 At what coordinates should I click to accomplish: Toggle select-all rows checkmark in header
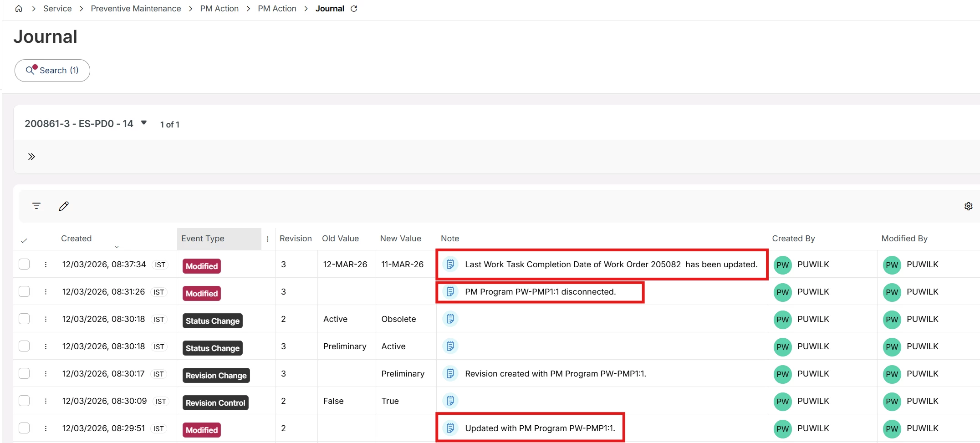(x=24, y=240)
